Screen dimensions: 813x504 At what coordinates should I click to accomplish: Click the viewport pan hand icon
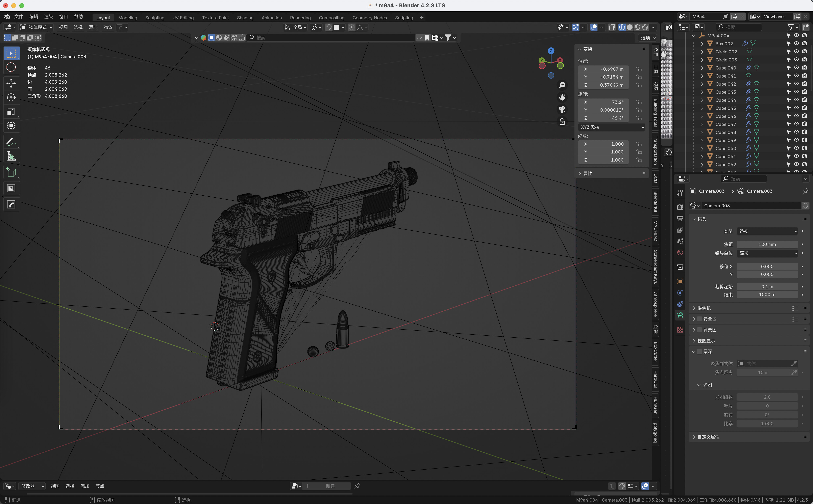(x=562, y=97)
